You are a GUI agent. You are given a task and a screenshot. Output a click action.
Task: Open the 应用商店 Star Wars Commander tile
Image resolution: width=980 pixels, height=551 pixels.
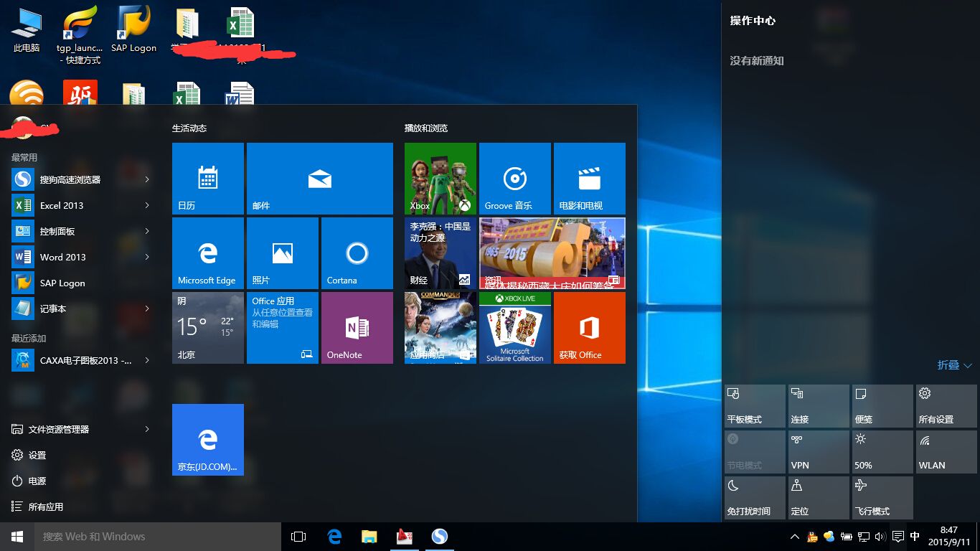tap(440, 328)
